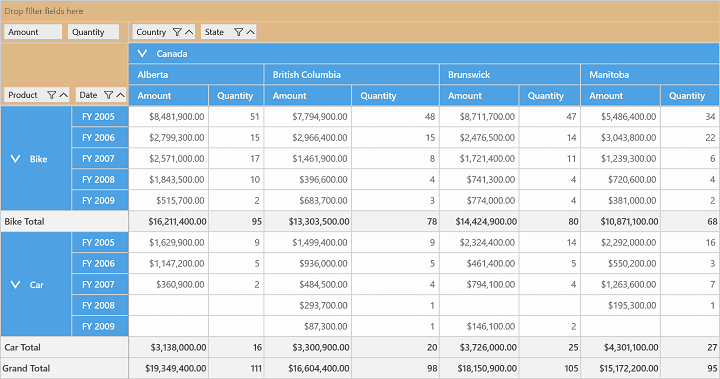Select the Quantity header under British Columbia
Viewport: 720px width, 379px height.
click(x=395, y=96)
